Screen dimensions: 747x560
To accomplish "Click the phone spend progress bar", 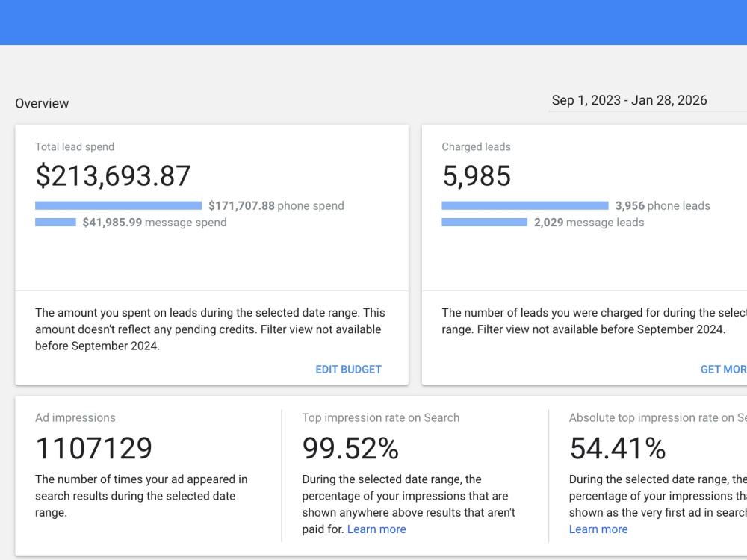I will [119, 206].
